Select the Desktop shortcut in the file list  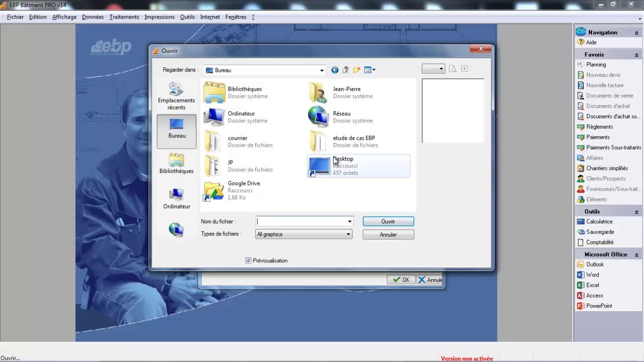[x=359, y=166]
